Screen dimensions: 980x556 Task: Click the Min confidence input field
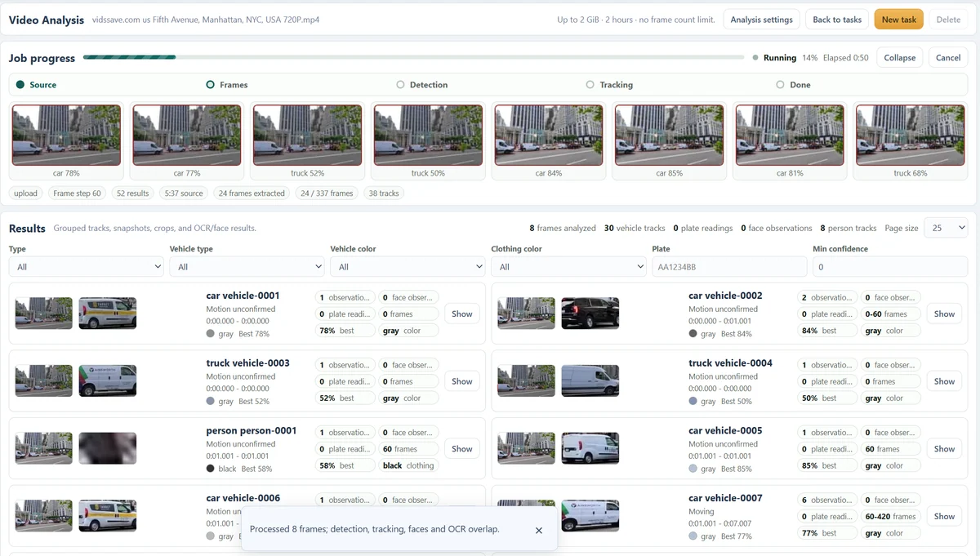coord(890,267)
